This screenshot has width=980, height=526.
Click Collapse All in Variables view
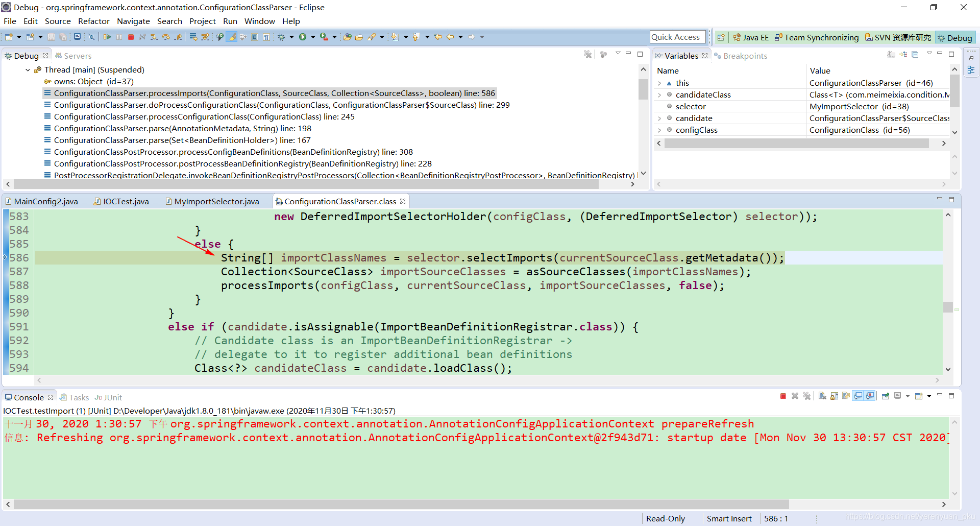[915, 54]
